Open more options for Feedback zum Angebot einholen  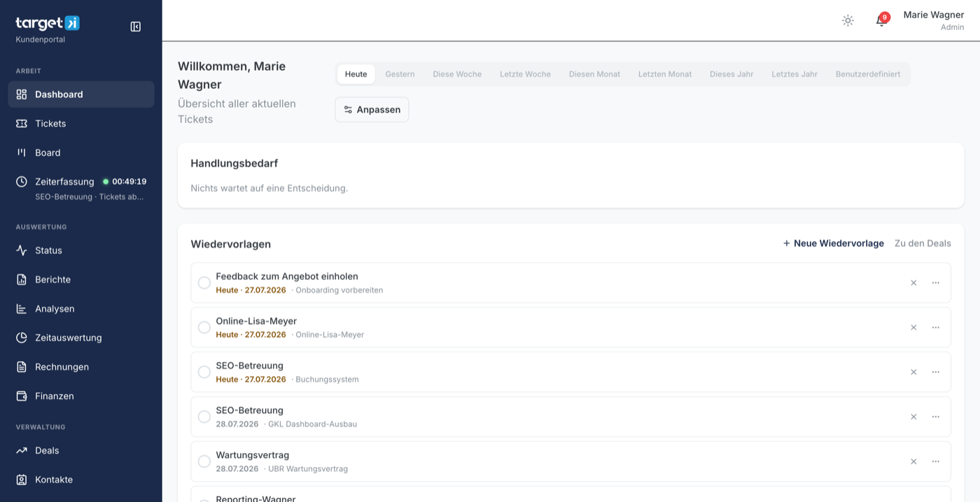[936, 283]
